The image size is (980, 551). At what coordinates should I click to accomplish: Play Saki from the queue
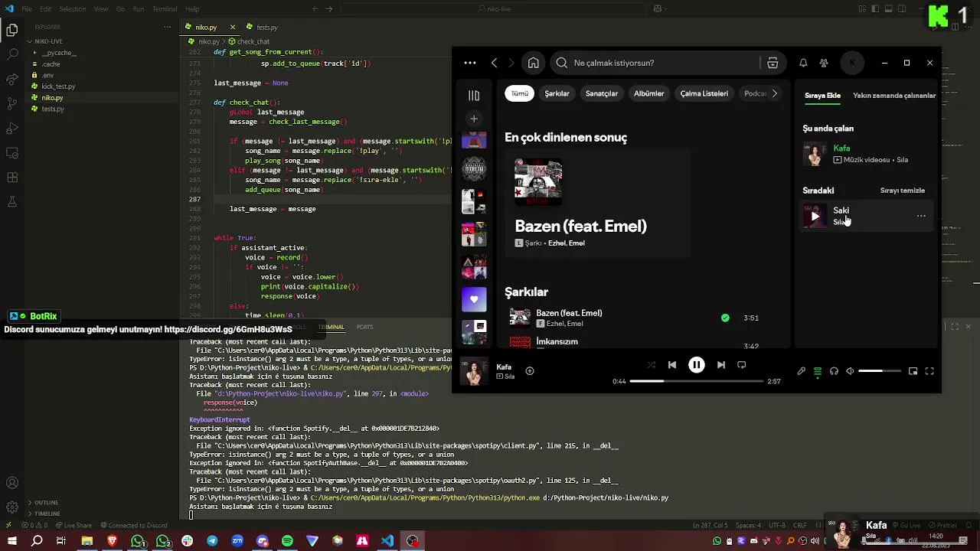point(815,217)
